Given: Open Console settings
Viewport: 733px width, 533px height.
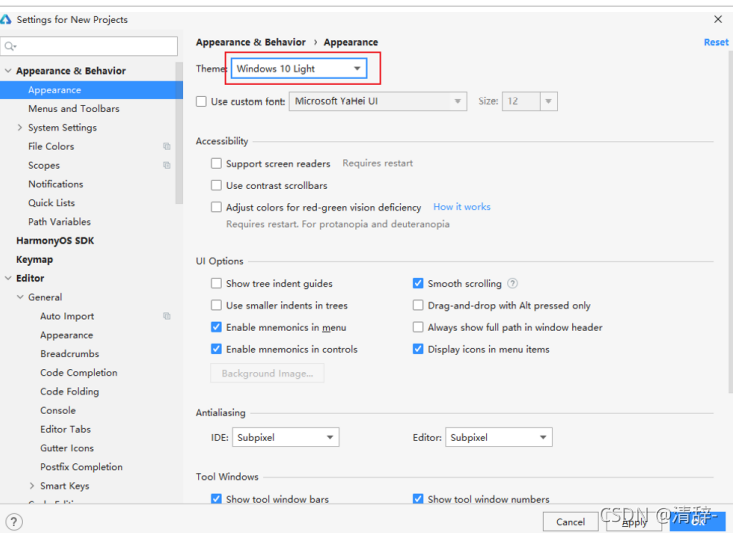Looking at the screenshot, I should (58, 410).
